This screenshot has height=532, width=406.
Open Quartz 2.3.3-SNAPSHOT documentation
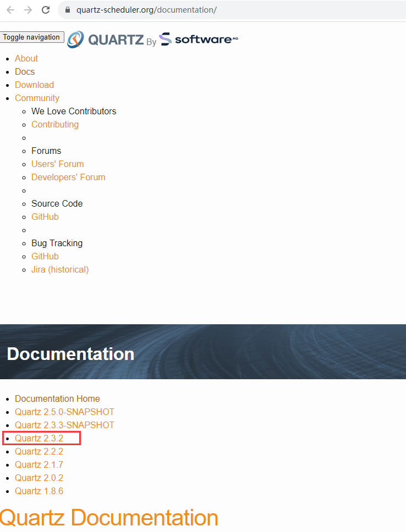tap(64, 425)
